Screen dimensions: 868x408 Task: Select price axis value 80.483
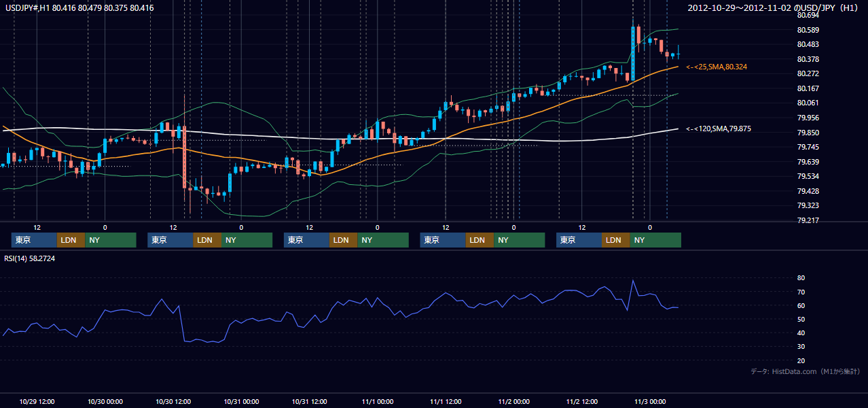tap(807, 44)
